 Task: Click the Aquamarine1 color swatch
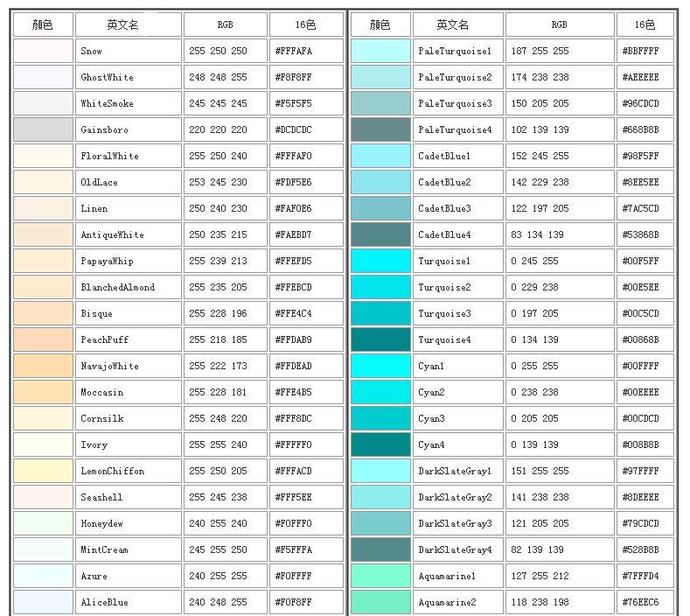(380, 576)
